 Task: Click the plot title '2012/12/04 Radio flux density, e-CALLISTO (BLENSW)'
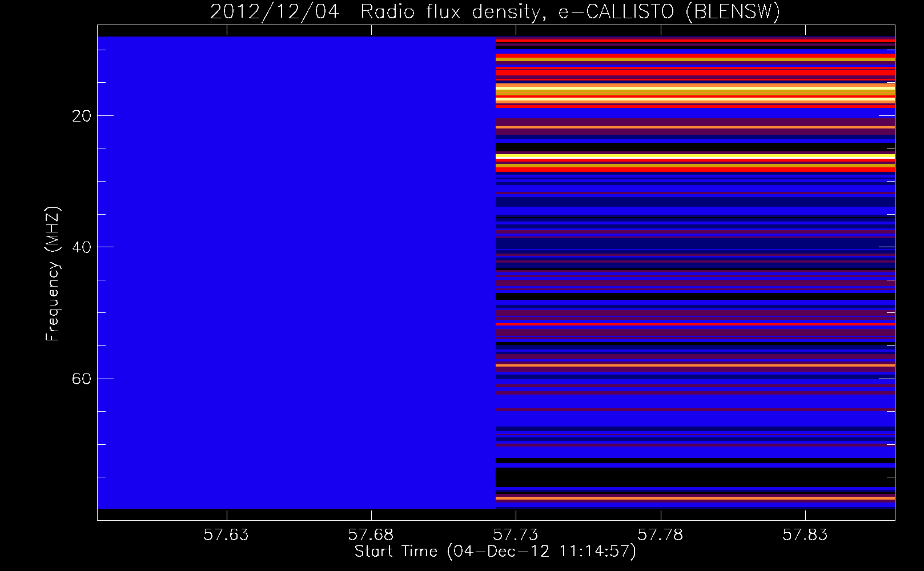(x=495, y=12)
